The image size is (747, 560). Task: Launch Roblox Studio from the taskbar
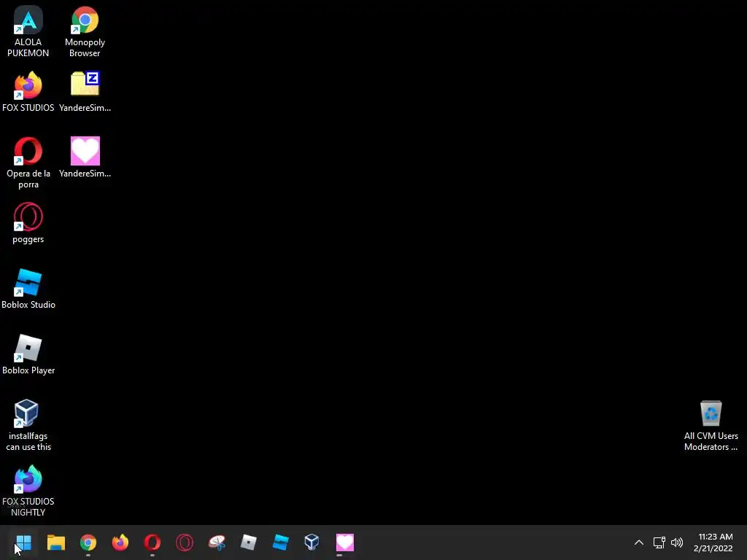coord(281,542)
